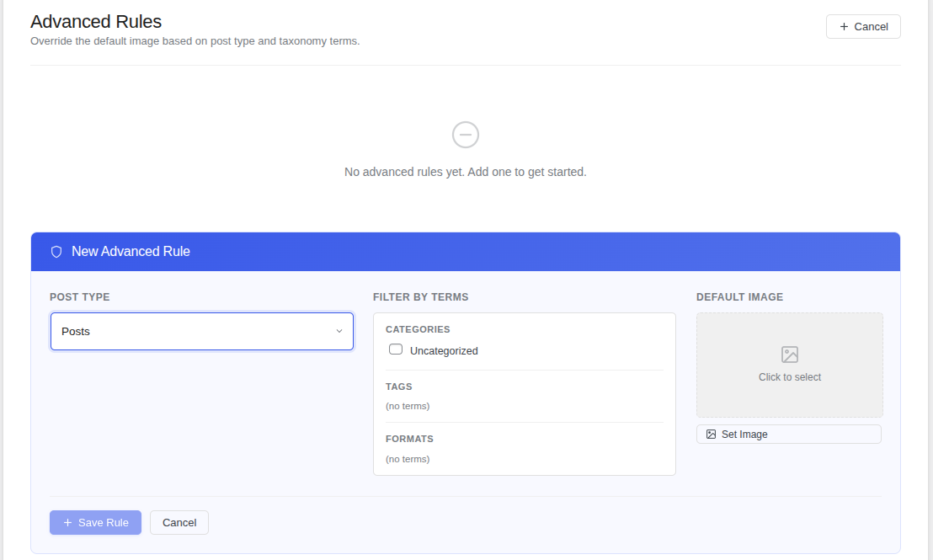Click the image placeholder icon in Default Image box
The height and width of the screenshot is (560, 933).
[x=789, y=355]
